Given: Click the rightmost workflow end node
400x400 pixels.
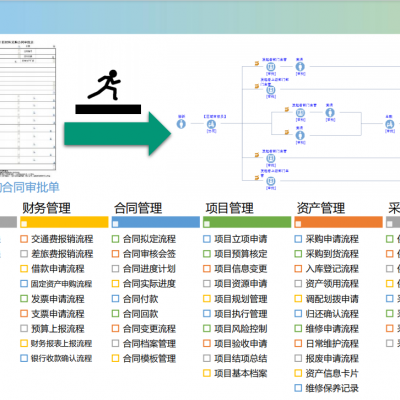Looking at the screenshot, I should tap(390, 125).
